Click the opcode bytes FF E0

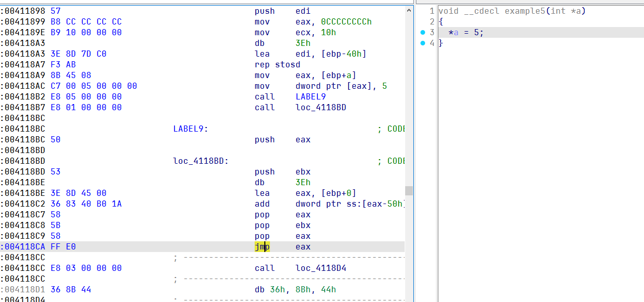tap(63, 247)
